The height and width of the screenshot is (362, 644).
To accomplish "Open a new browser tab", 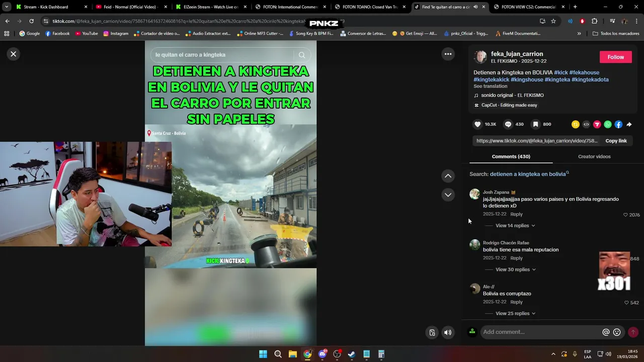I will (575, 7).
